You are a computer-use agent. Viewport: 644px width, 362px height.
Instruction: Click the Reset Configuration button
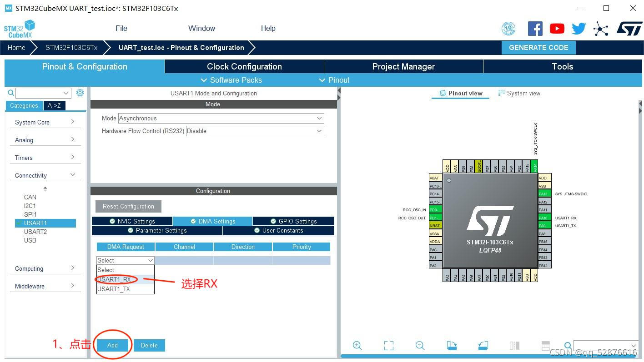128,206
